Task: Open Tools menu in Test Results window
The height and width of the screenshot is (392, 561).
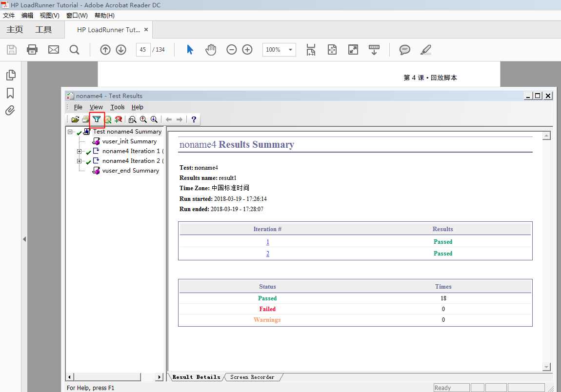Action: 118,107
